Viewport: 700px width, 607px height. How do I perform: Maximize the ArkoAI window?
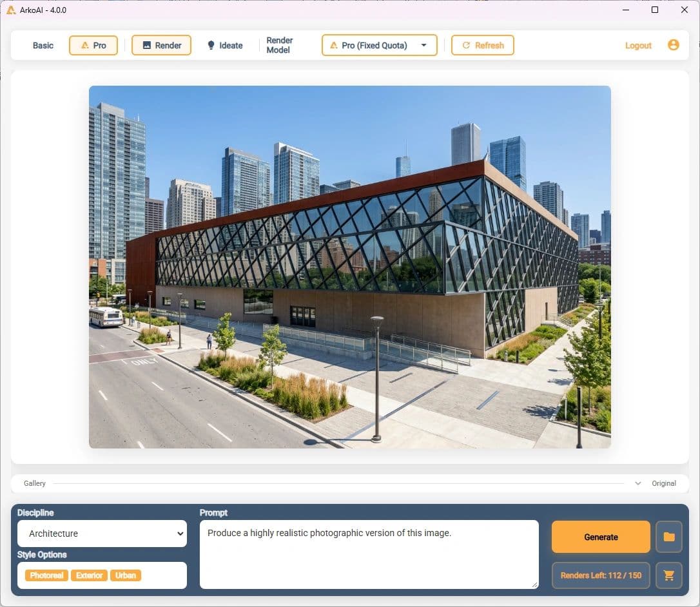click(x=655, y=10)
